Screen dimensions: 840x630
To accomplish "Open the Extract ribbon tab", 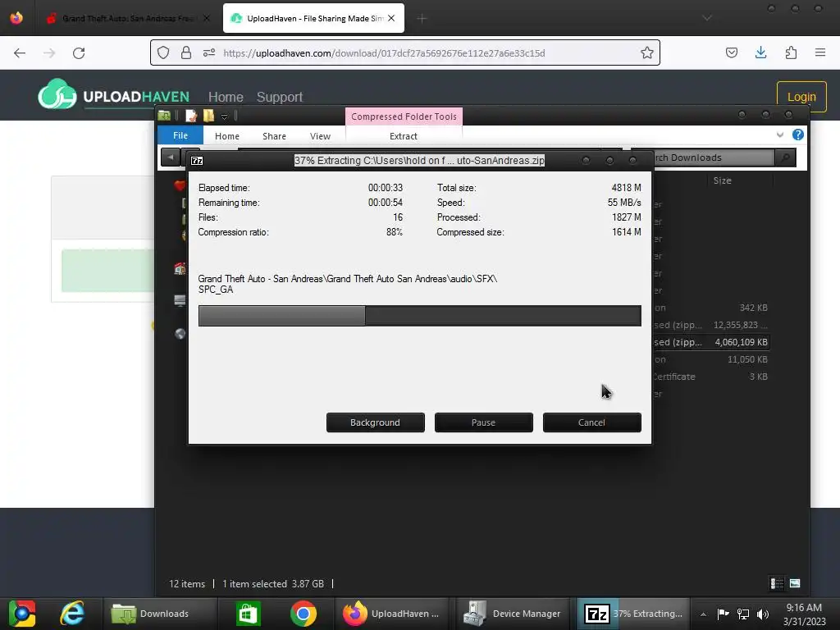I will coord(404,136).
